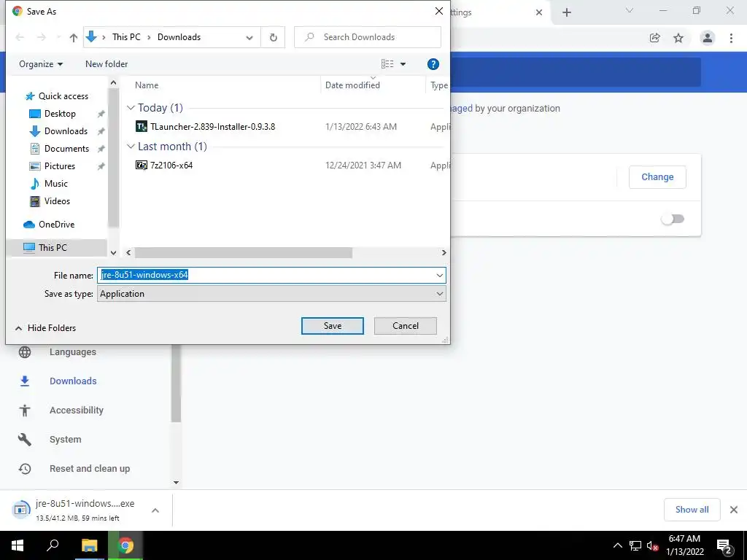Toggle ask where to save switch
Screen dimensions: 747x560
pos(673,219)
